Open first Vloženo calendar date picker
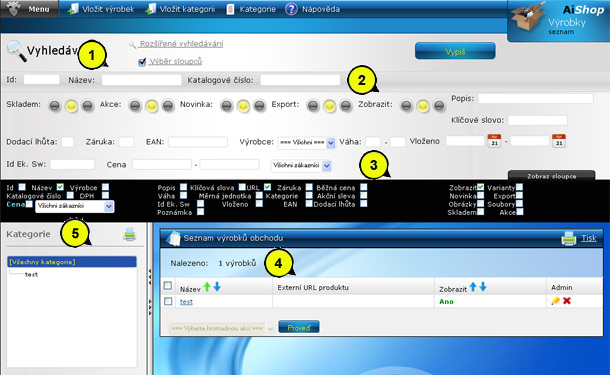 pos(494,141)
